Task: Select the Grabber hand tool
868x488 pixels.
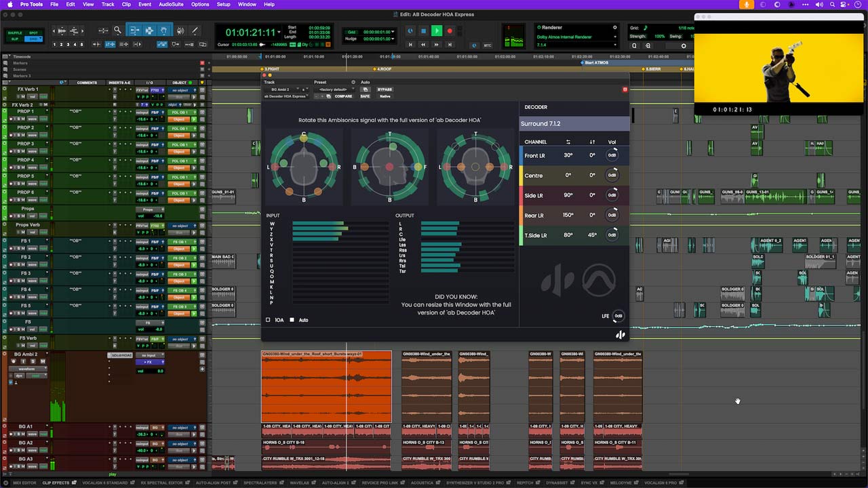Action: pos(164,29)
